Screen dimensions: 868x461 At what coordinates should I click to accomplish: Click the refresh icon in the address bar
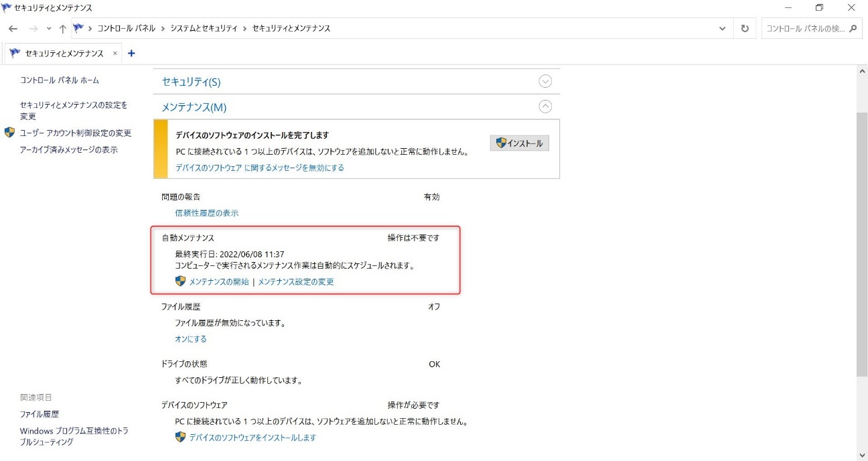pos(744,28)
